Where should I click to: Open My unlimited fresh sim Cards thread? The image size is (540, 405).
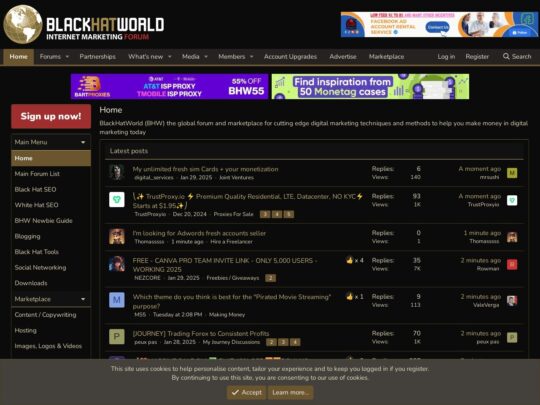206,169
